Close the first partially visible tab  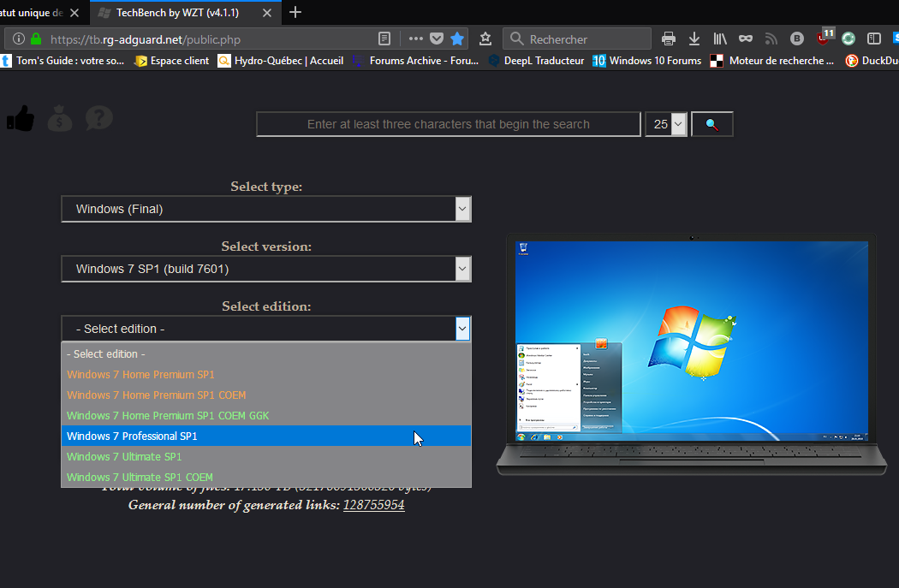click(x=74, y=13)
